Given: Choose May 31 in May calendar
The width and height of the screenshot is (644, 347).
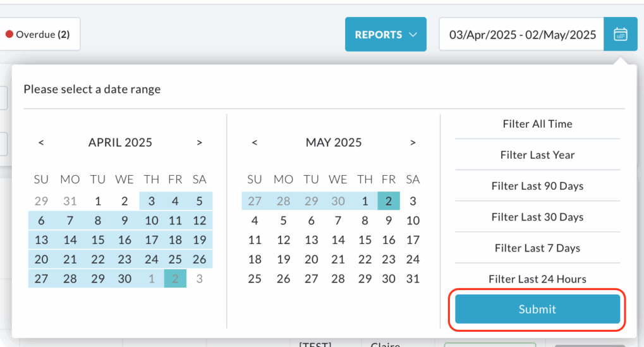Looking at the screenshot, I should tap(413, 279).
